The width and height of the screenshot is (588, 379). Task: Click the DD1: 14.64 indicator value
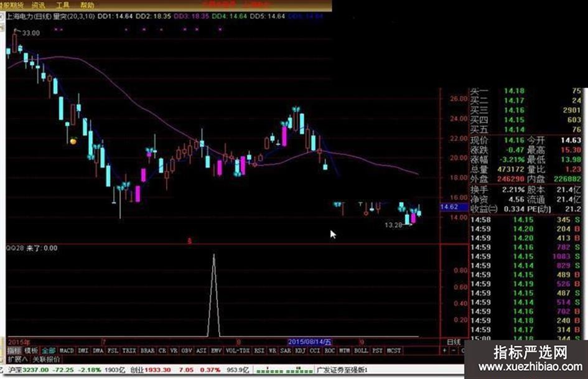point(115,16)
